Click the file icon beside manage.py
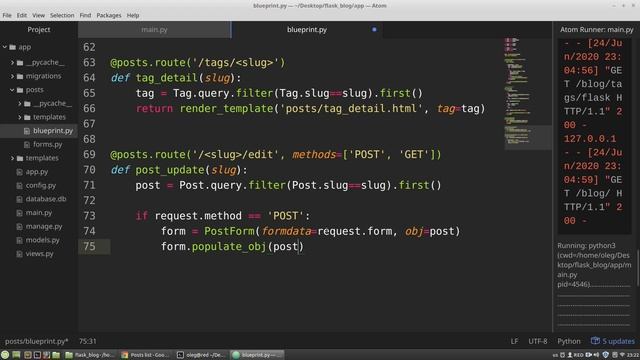The height and width of the screenshot is (360, 640). (19, 226)
